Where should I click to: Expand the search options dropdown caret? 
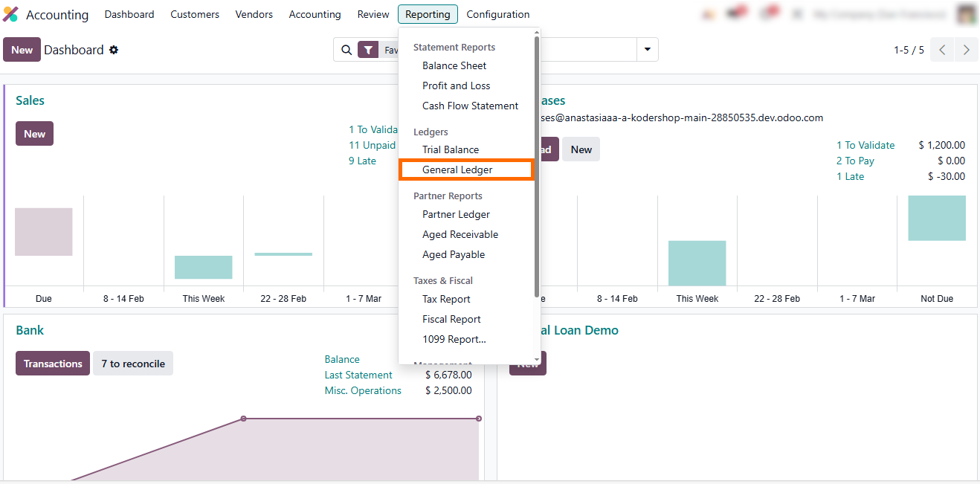(x=647, y=50)
